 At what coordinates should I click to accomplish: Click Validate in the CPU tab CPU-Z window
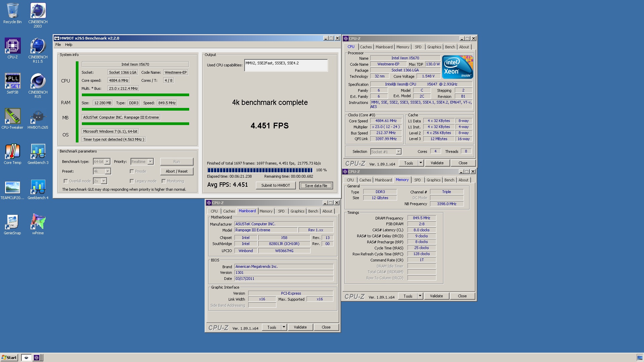click(x=437, y=163)
